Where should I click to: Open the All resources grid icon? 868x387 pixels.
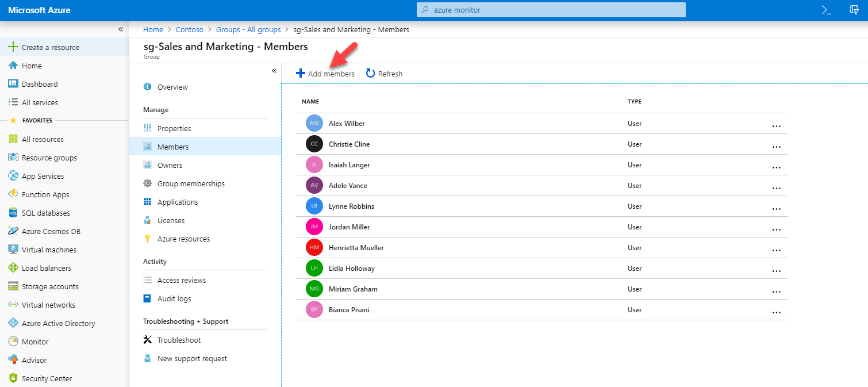point(13,139)
